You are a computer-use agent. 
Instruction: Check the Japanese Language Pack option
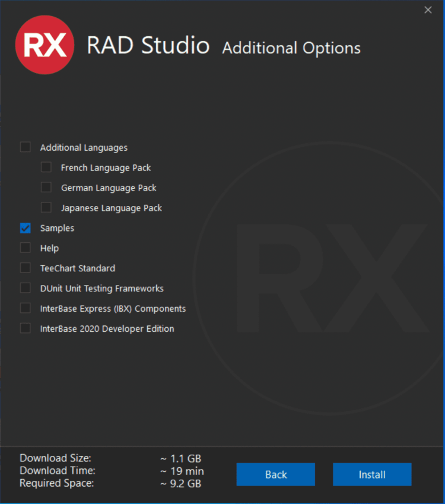click(46, 208)
